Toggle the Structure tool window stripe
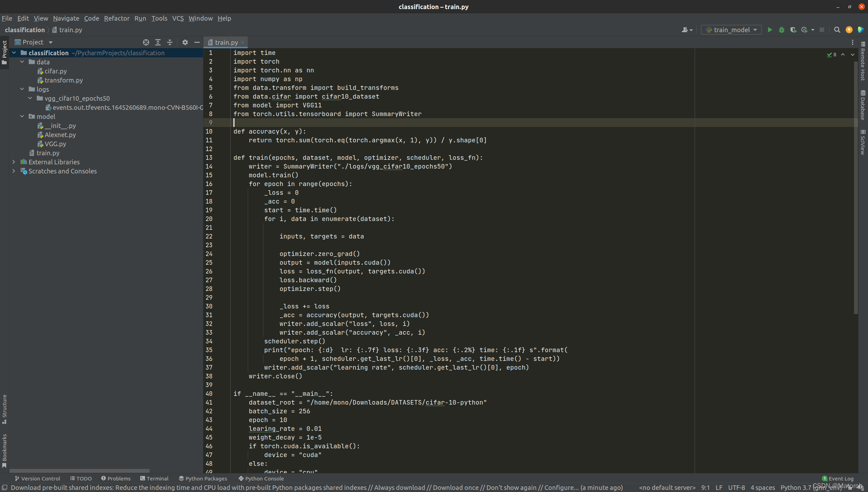Screen dimensions: 868x492 point(5,409)
